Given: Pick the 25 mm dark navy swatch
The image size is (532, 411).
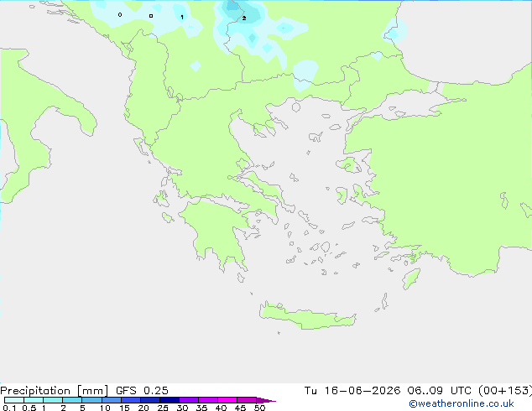Looking at the screenshot, I should coord(170,400).
